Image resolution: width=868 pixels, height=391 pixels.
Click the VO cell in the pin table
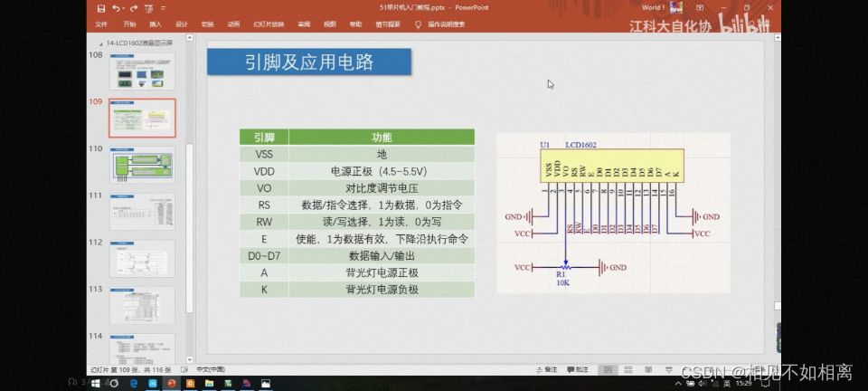tap(264, 188)
